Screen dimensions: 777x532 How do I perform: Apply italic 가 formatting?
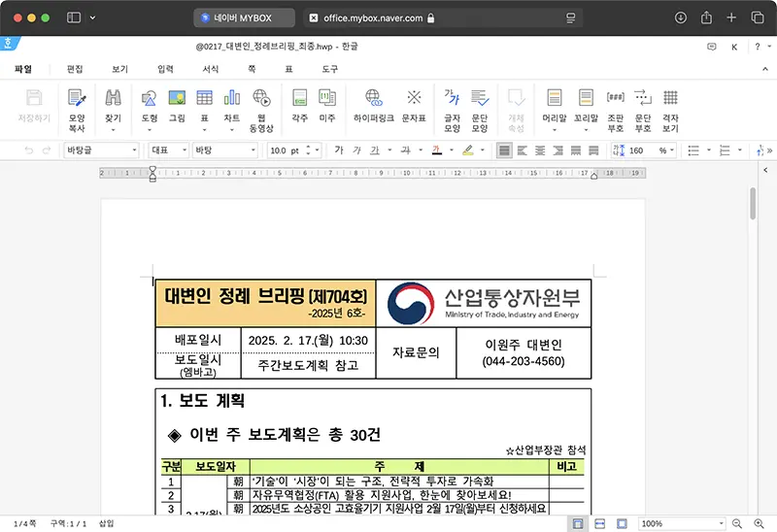(x=356, y=150)
